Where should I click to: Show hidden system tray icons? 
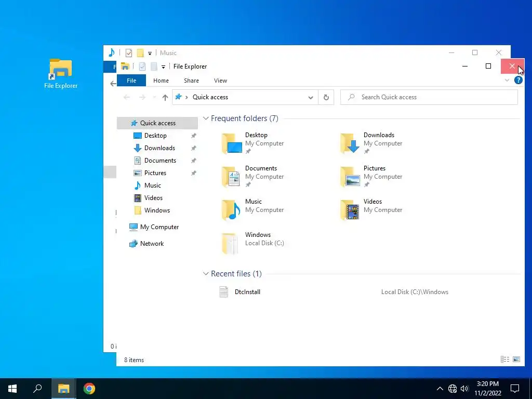[440, 389]
